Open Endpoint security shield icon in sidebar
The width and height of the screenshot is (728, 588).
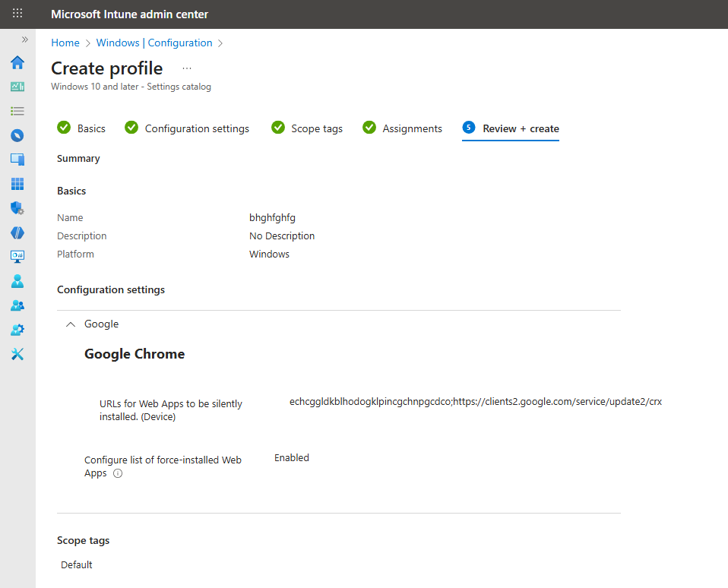17,208
